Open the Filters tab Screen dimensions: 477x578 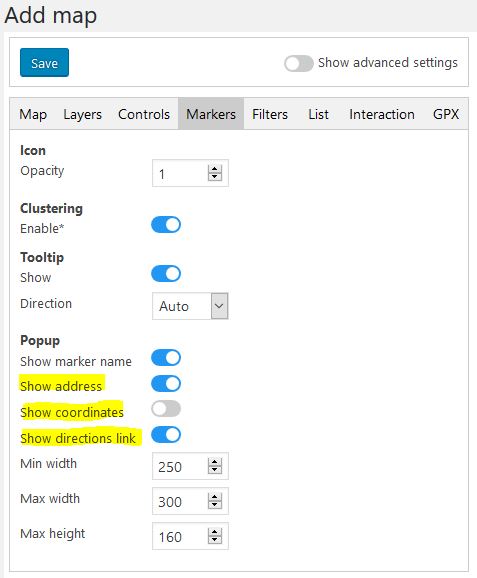(x=270, y=114)
